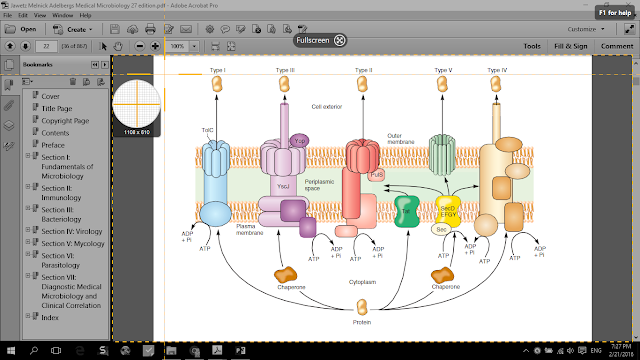Screen dimensions: 640x360
Task: Open the Tools pane
Action: (532, 46)
